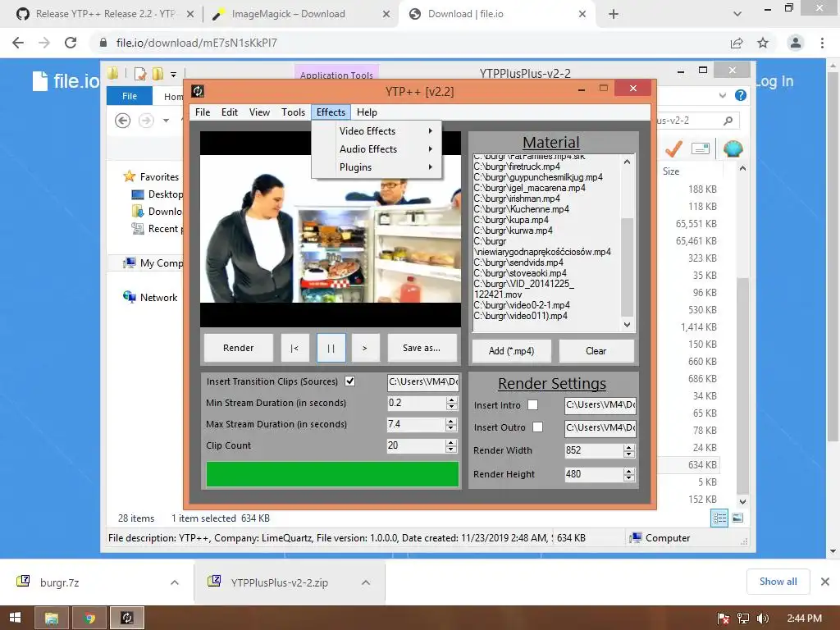Screen dimensions: 840x630
Task: Expand the Plugins submenu
Action: pyautogui.click(x=377, y=167)
